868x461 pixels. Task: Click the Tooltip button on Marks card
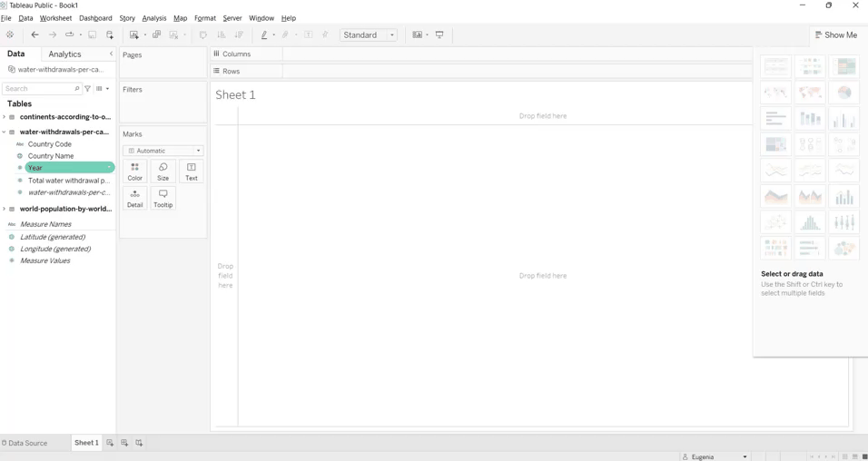(163, 199)
